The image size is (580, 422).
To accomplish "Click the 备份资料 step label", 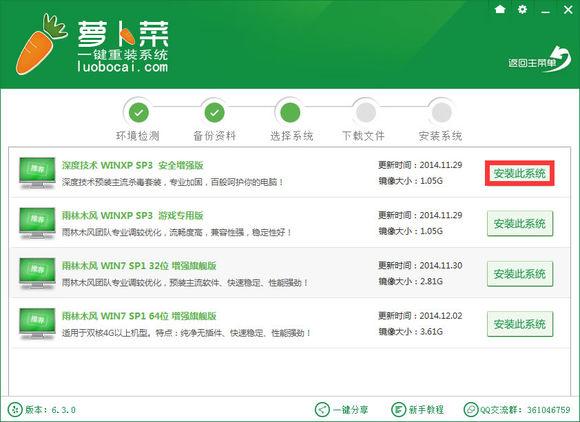I will (x=215, y=136).
